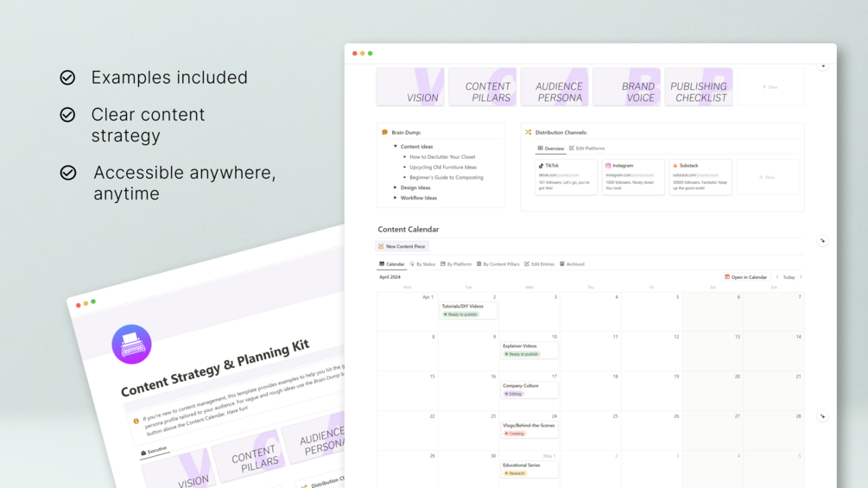This screenshot has width=868, height=488.
Task: Click the Creating status tag on Vlogs entry
Action: pyautogui.click(x=514, y=434)
